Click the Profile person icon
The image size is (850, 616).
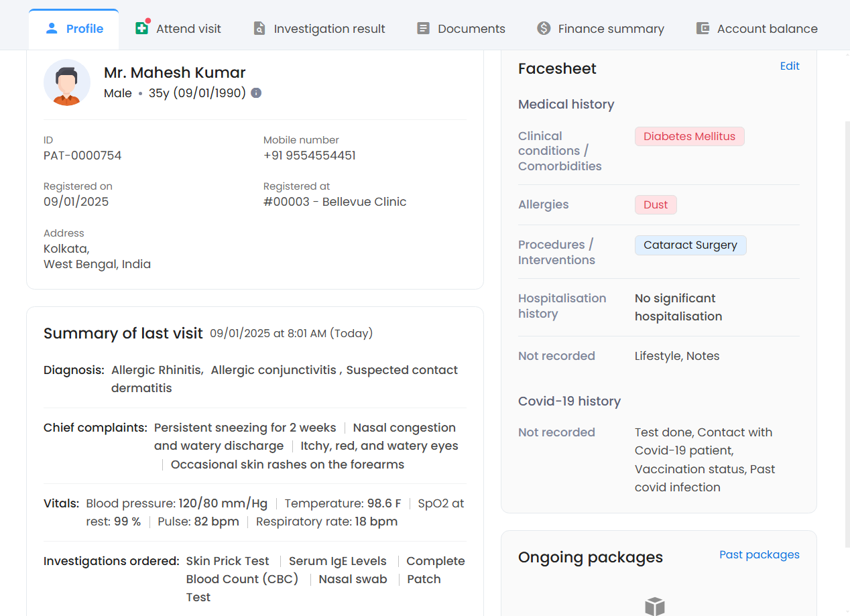[52, 28]
